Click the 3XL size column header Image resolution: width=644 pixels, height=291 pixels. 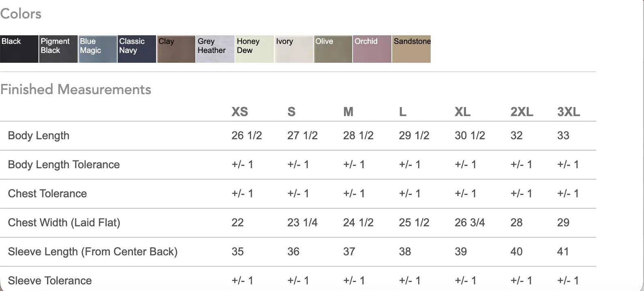pos(568,112)
